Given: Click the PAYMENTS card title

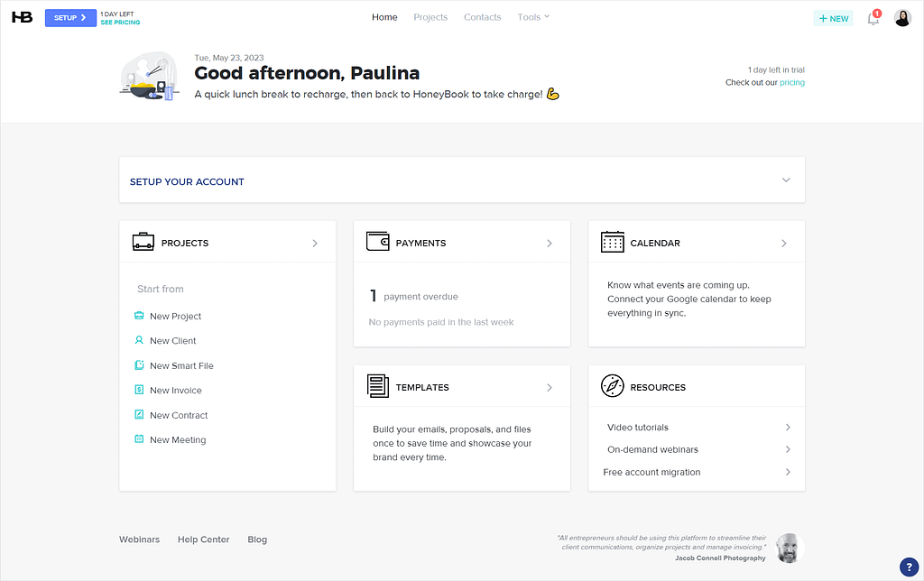Looking at the screenshot, I should pyautogui.click(x=420, y=243).
